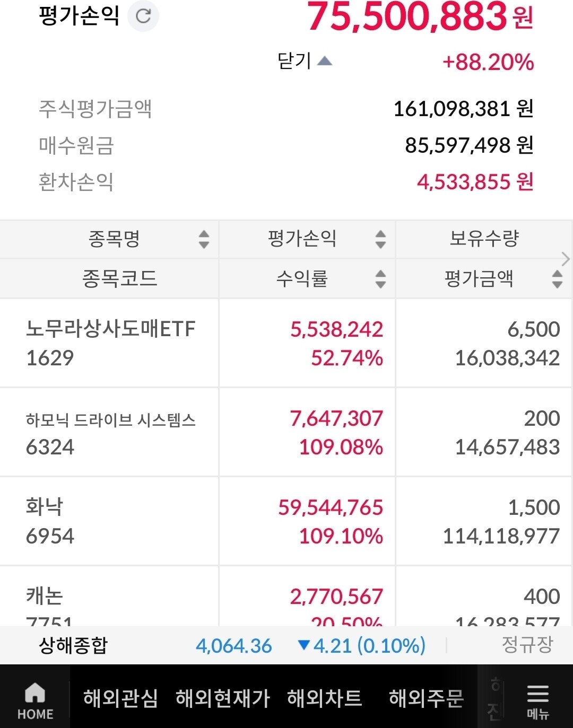Show more columns with right chevron

pos(566,259)
